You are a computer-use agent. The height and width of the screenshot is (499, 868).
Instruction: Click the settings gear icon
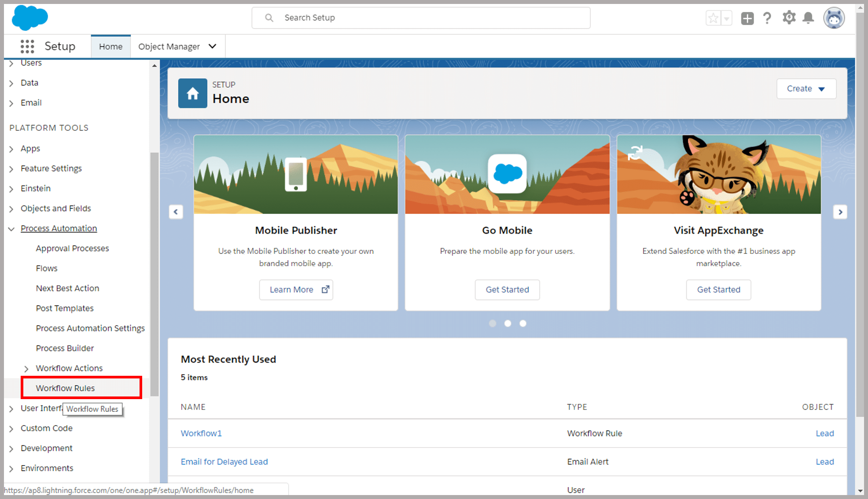pyautogui.click(x=788, y=17)
